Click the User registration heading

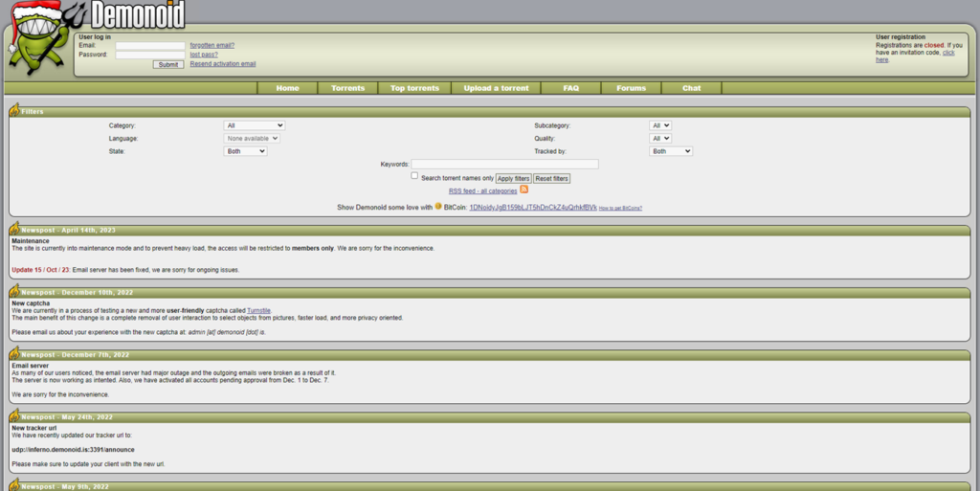901,37
